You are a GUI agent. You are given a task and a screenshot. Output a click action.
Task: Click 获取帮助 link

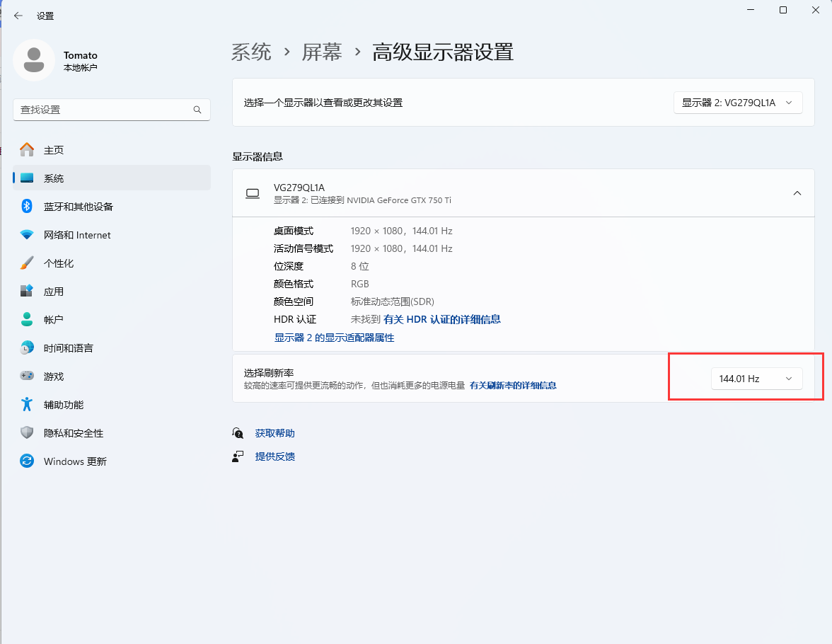pos(275,433)
